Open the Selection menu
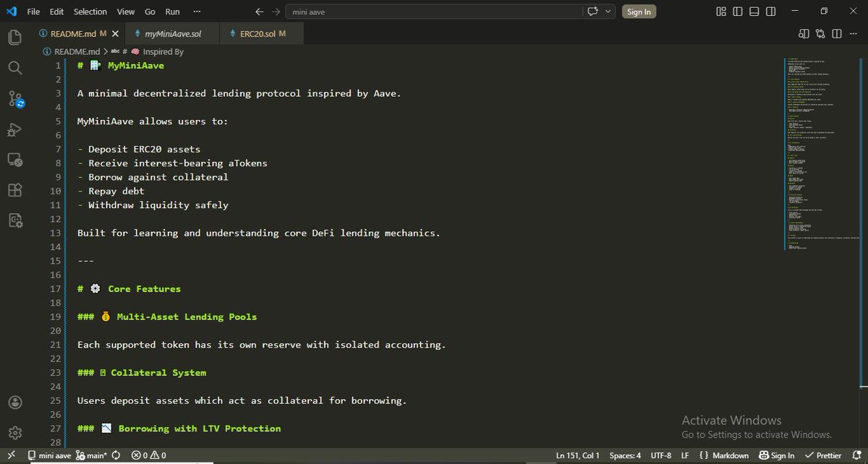Image resolution: width=868 pixels, height=464 pixels. [x=90, y=12]
